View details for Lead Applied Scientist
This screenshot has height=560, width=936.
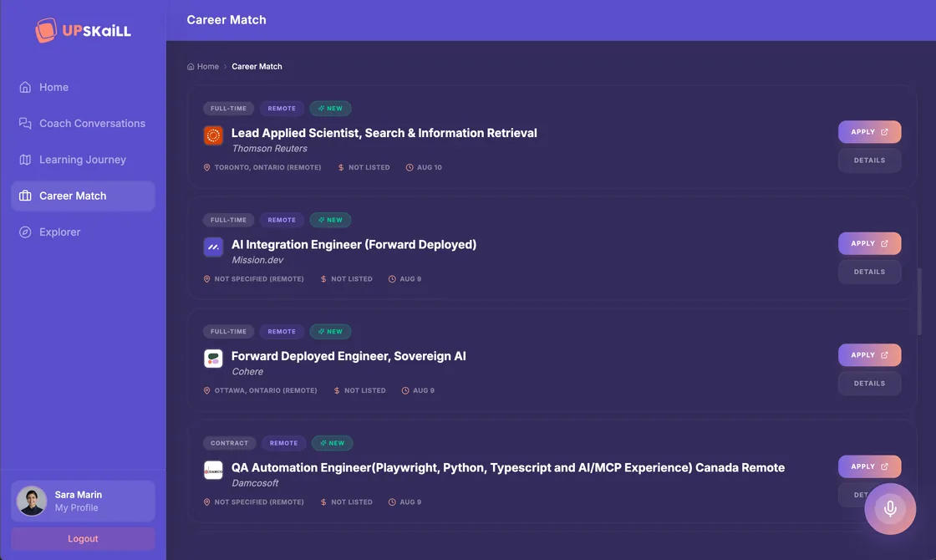(x=869, y=160)
